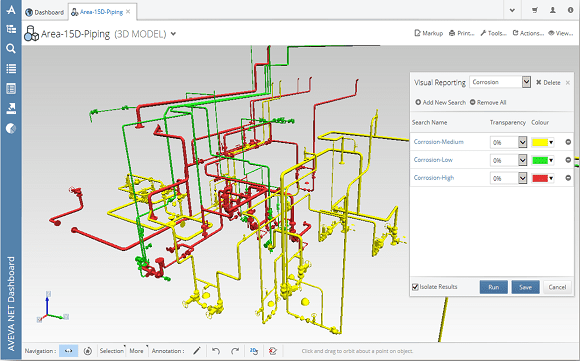The width and height of the screenshot is (580, 361).
Task: Open the shopping cart icon in top bar
Action: 535,10
